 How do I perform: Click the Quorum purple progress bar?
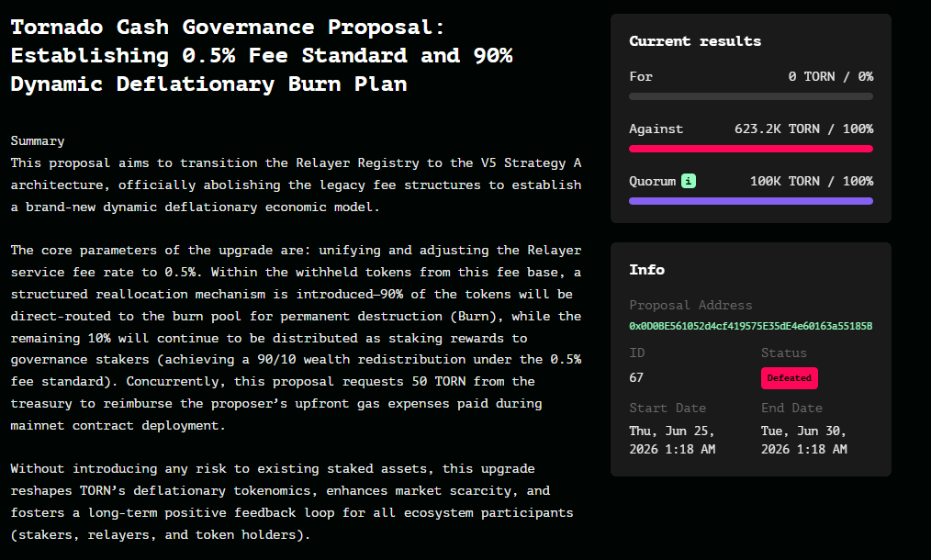[750, 201]
